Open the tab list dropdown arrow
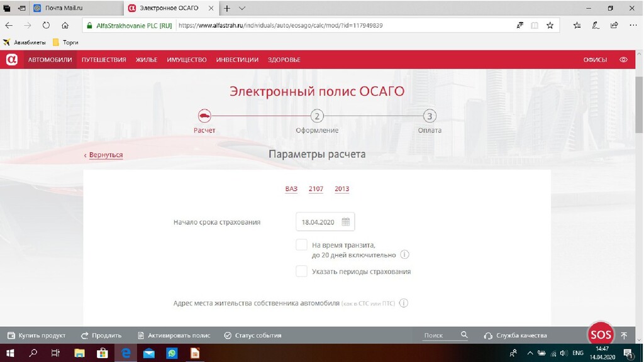 point(242,8)
